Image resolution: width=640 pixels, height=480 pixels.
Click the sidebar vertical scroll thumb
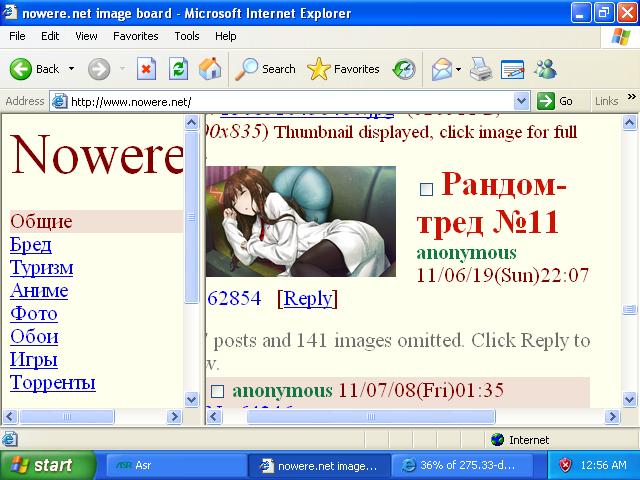coord(191,217)
